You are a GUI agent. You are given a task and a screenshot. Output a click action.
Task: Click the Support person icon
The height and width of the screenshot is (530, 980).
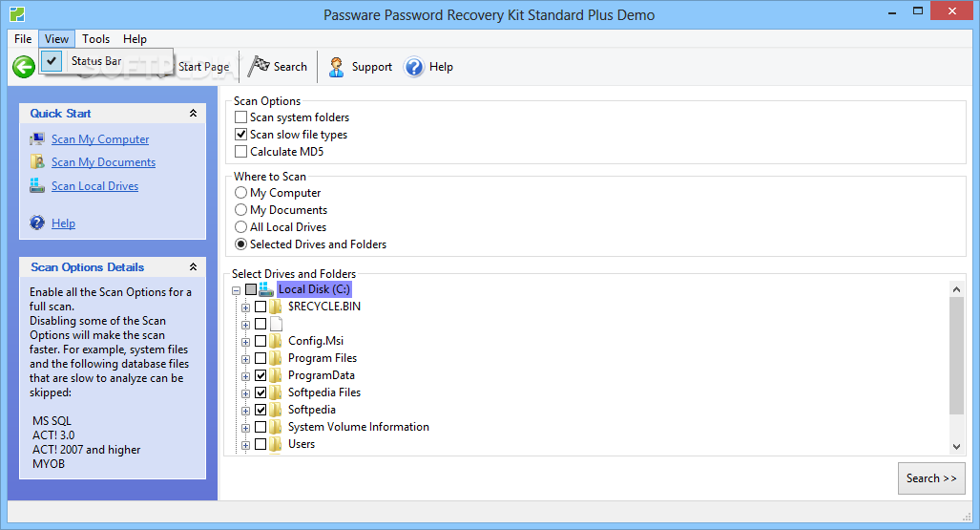coord(336,66)
